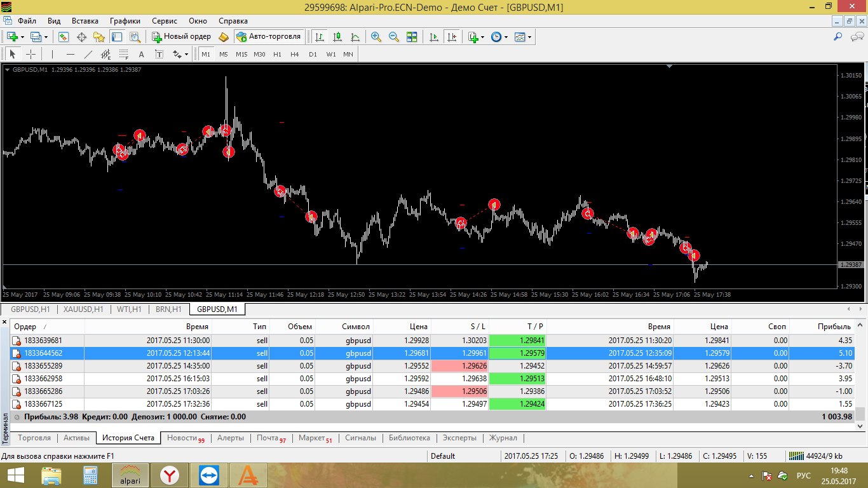Select order 1833655289 row in history
The height and width of the screenshot is (488, 868).
[x=432, y=366]
